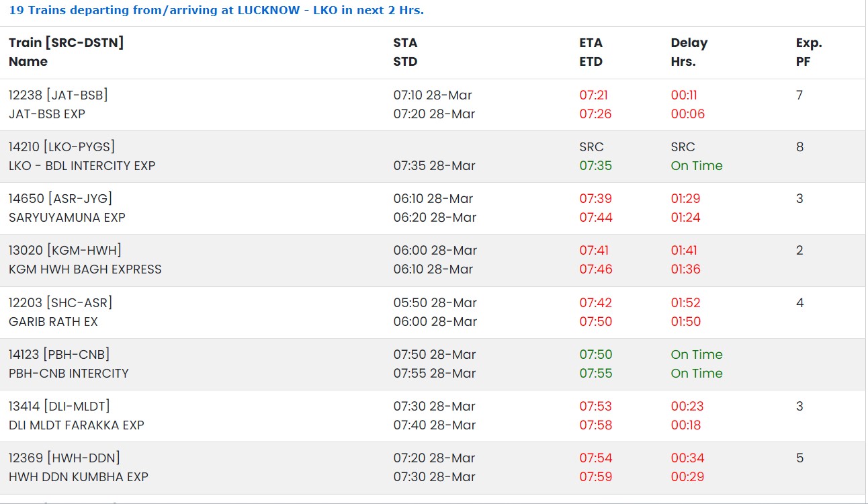Screen dimensions: 868x504
Task: Click delay '01:52' for train 12203
Action: 685,303
